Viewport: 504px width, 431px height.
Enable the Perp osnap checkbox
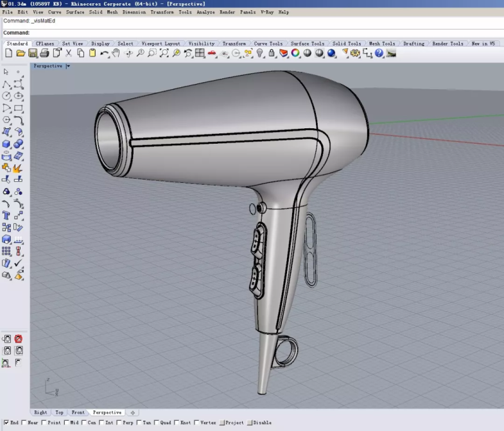click(119, 423)
